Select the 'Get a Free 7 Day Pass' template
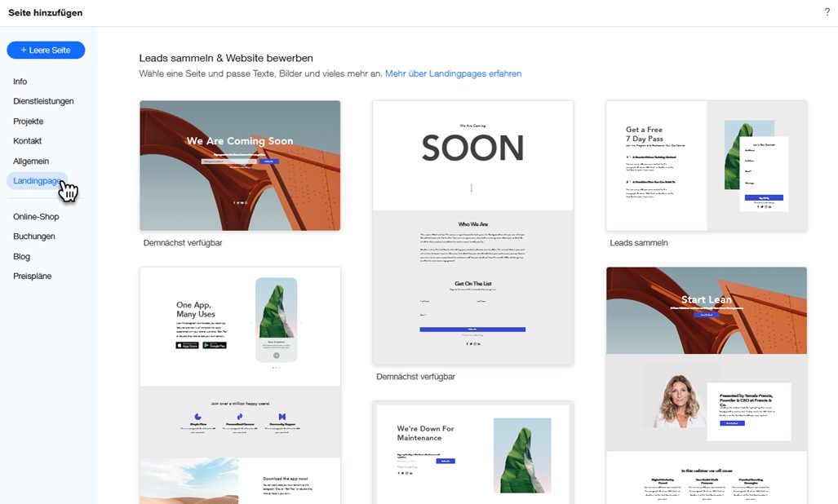Viewport: 838px width, 504px height. (x=706, y=166)
